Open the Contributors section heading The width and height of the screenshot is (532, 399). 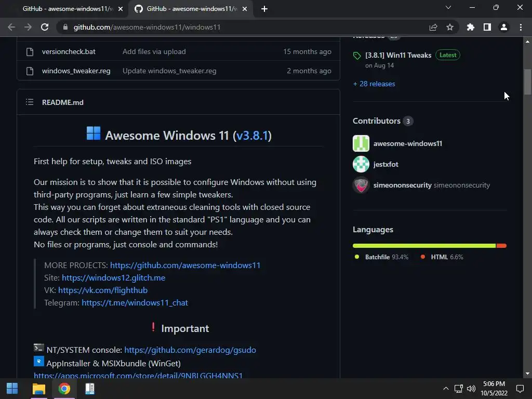(x=377, y=121)
